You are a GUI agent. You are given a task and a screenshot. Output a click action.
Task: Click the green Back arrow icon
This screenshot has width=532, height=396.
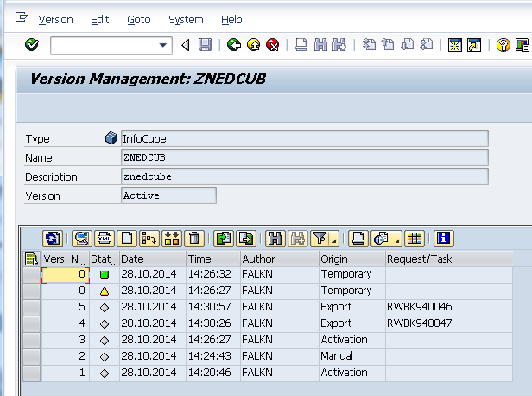pos(234,45)
